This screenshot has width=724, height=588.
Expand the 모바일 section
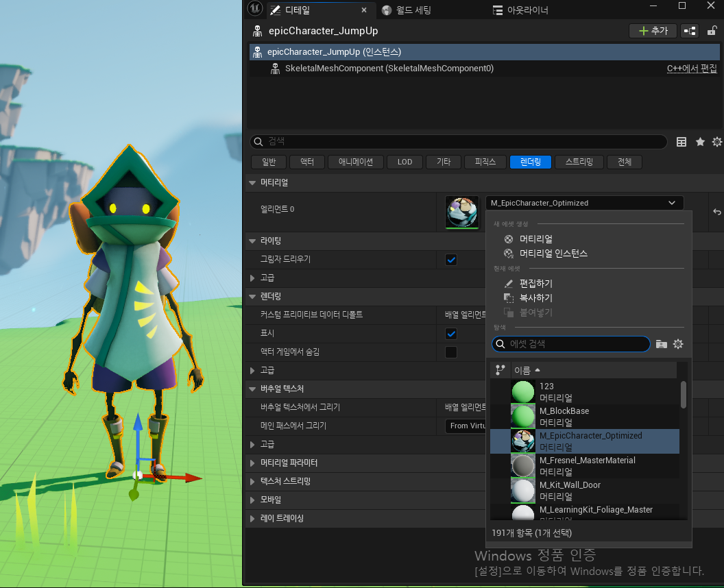(x=252, y=500)
